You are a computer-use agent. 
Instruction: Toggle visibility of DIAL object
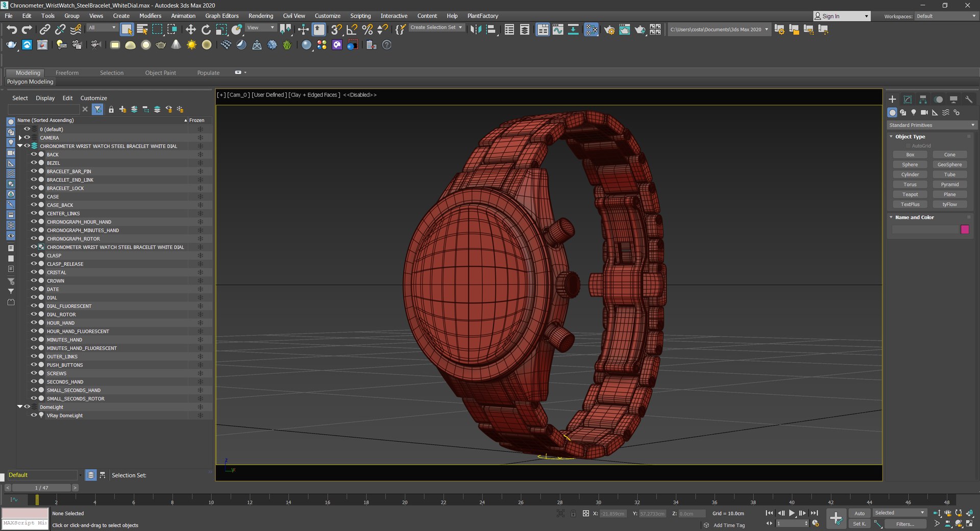(x=34, y=297)
